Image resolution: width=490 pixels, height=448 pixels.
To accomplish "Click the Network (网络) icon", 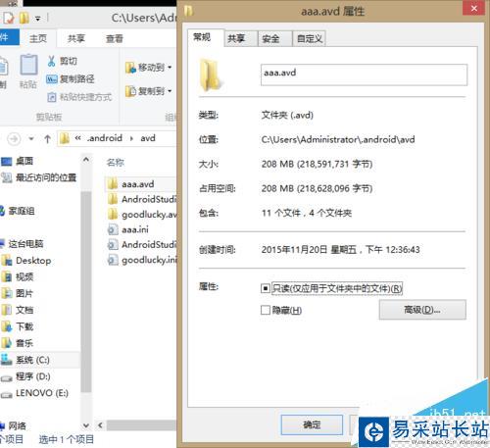I will (3, 425).
